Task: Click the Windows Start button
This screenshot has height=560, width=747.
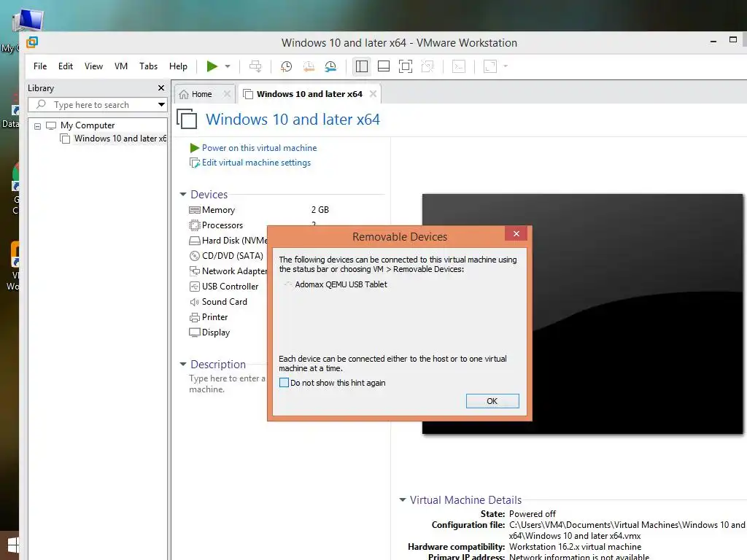Action: click(12, 545)
